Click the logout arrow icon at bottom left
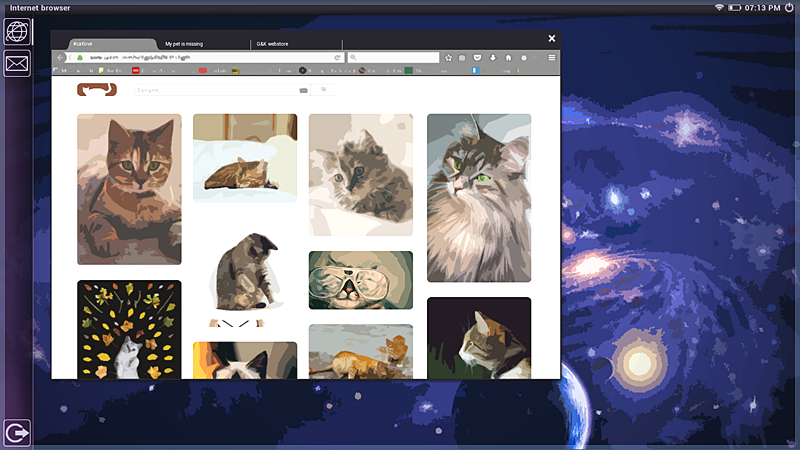The height and width of the screenshot is (450, 800). tap(17, 433)
